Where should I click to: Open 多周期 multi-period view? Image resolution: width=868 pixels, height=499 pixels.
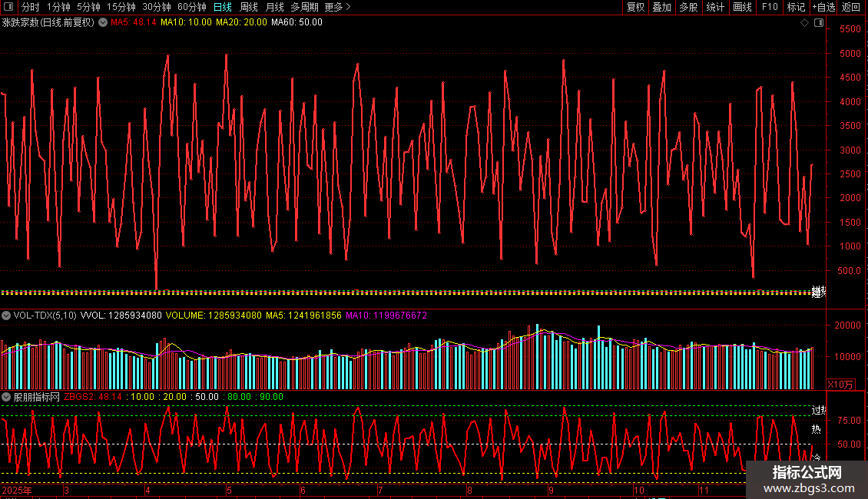(x=304, y=7)
